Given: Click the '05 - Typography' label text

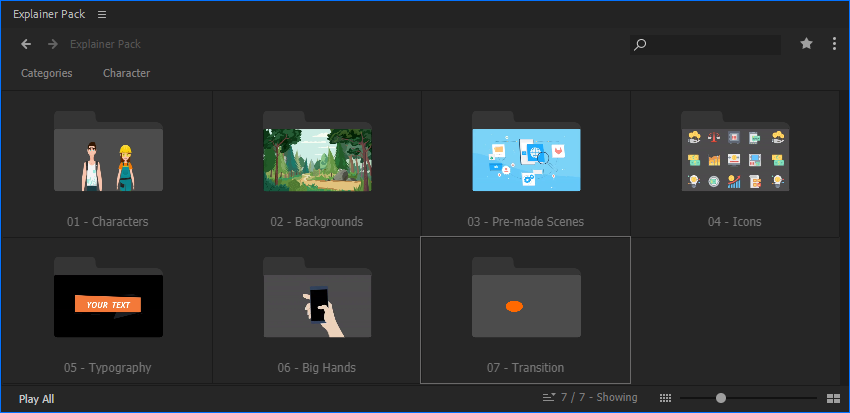Looking at the screenshot, I should (107, 367).
